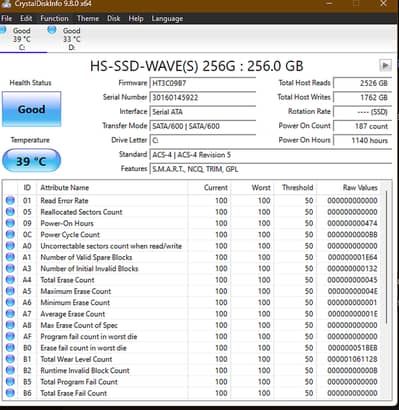Image resolution: width=399 pixels, height=410 pixels.
Task: Click the Standard field ACS-4
Action: [271, 155]
